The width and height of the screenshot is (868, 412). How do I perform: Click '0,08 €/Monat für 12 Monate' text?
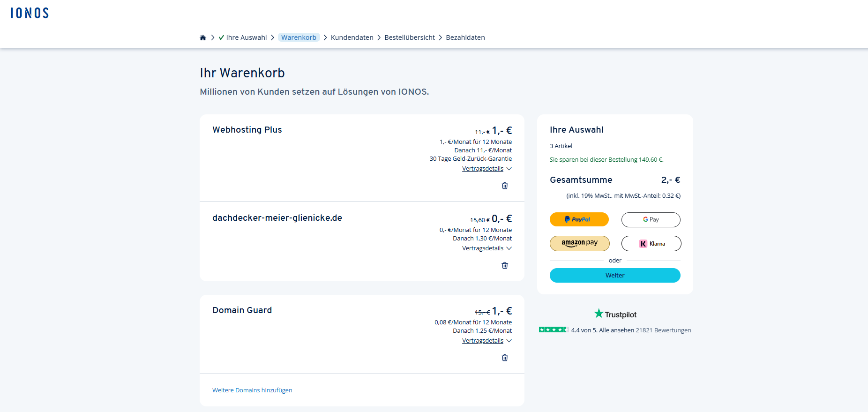473,322
